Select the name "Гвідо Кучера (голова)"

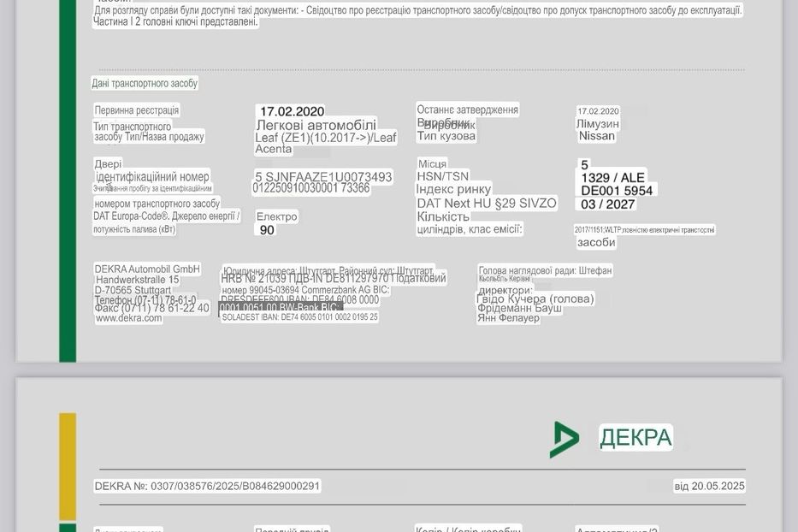click(x=535, y=299)
